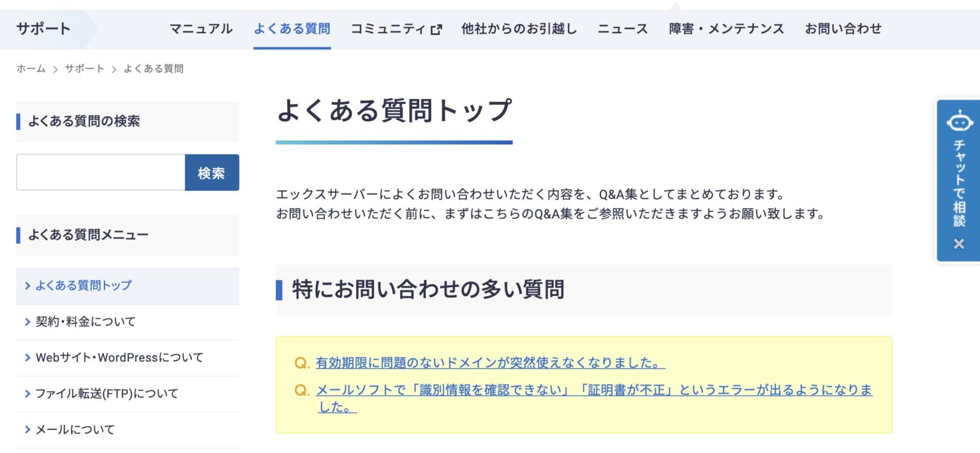
Task: Open the ニュース menu item
Action: coord(622,28)
